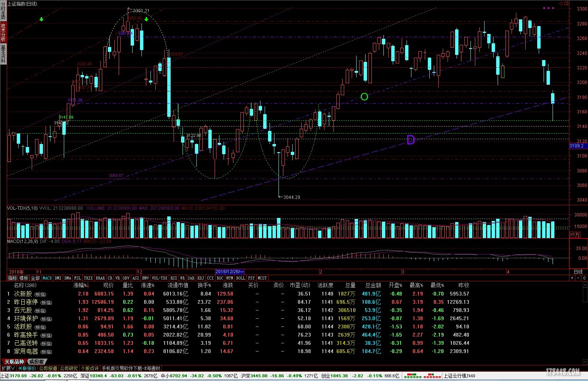Viewport: 588px width, 381px height.
Task: Click the 手机版交易软件下载-E海通财 link
Action: tap(131, 368)
